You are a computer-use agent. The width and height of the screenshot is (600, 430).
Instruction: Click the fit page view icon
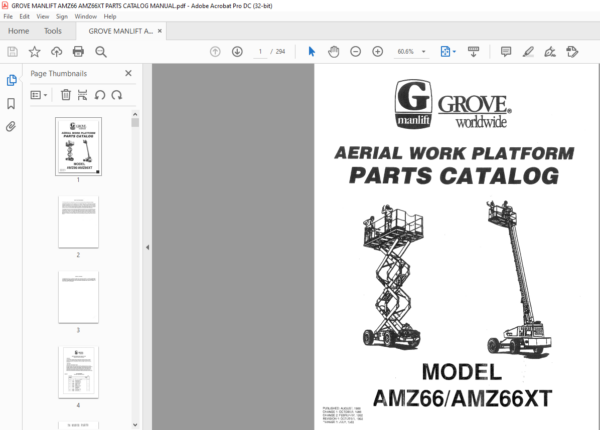coord(445,52)
